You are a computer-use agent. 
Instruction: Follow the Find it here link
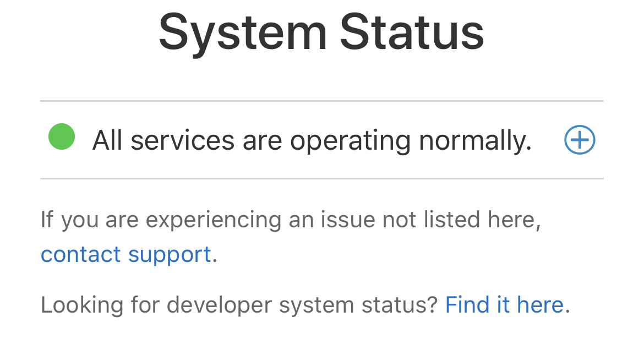(504, 304)
